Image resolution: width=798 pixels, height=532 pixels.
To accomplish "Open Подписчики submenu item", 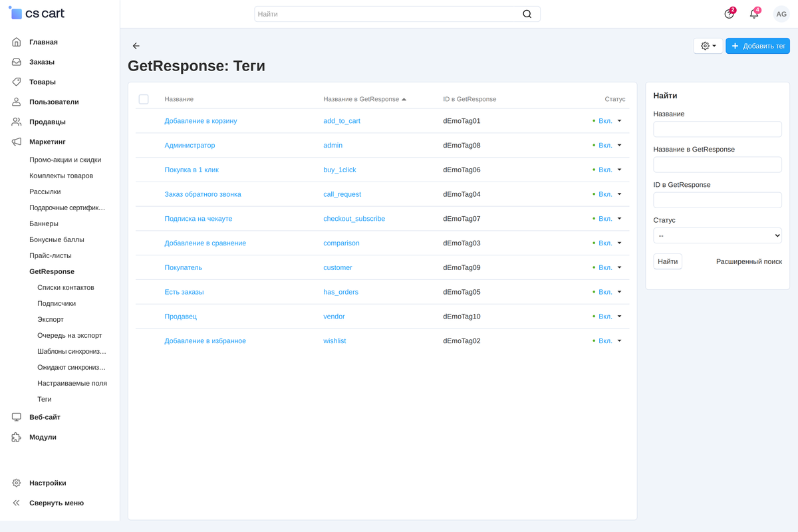I will tap(57, 303).
